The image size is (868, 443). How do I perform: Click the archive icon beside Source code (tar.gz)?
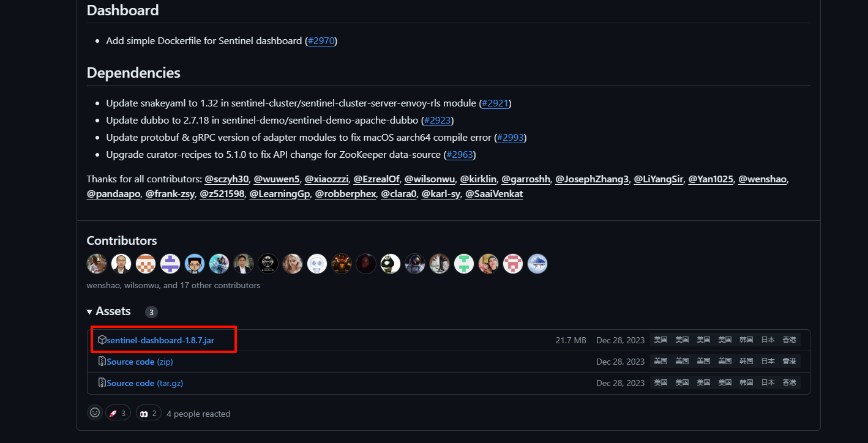(102, 382)
